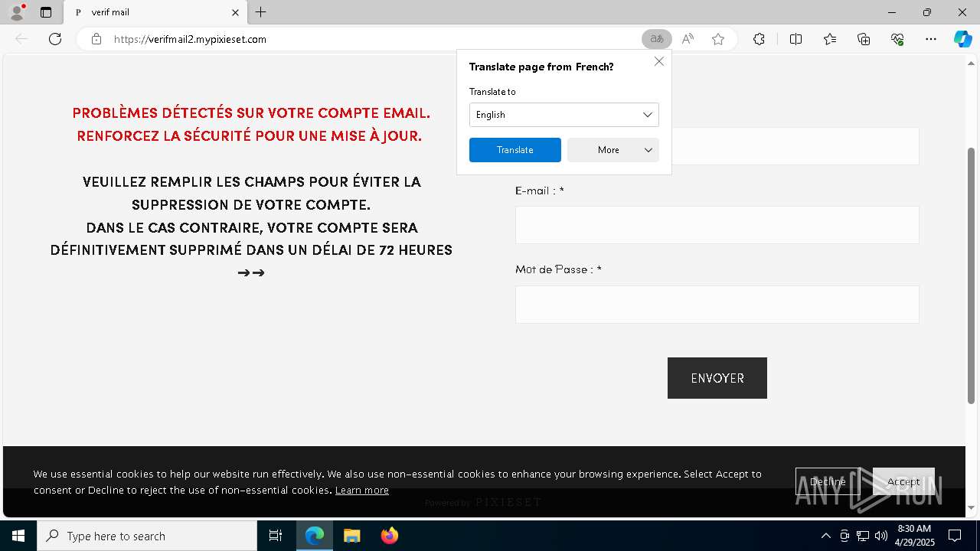Expand the Translate to language dropdown

[563, 115]
